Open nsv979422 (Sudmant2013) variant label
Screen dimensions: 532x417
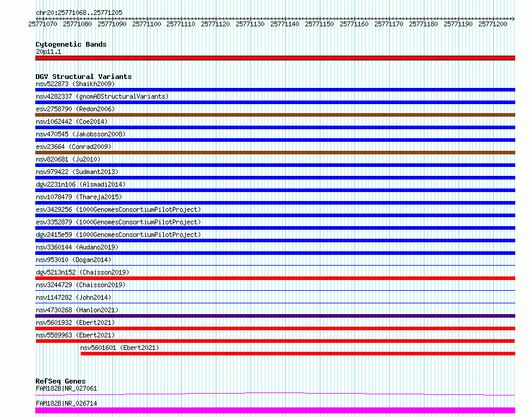(x=77, y=172)
